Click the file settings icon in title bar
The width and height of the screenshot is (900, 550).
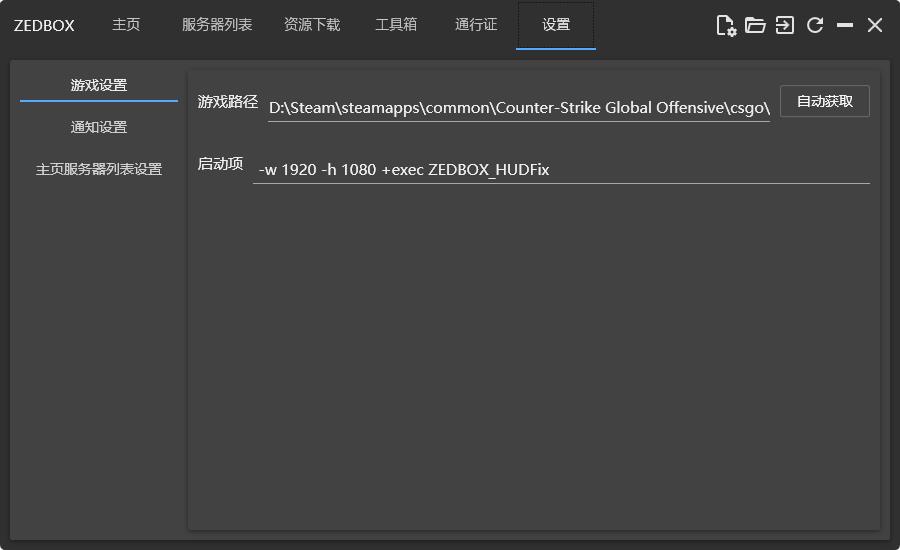726,25
